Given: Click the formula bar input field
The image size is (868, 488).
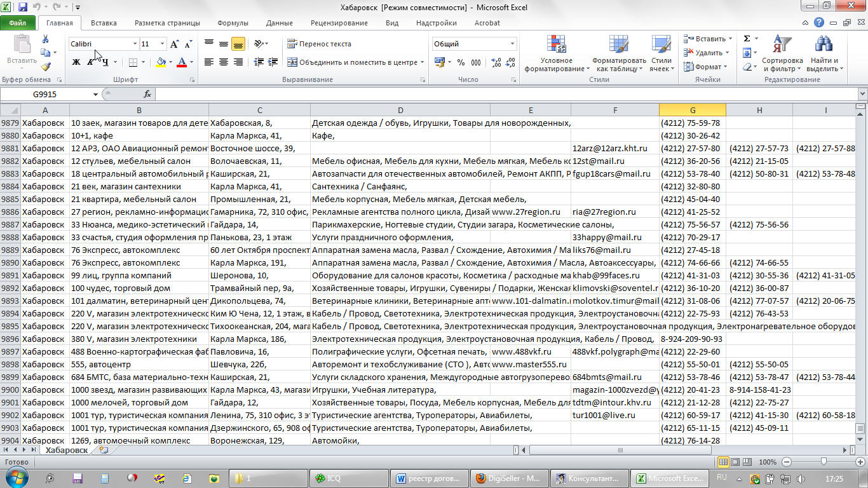Looking at the screenshot, I should tap(505, 94).
